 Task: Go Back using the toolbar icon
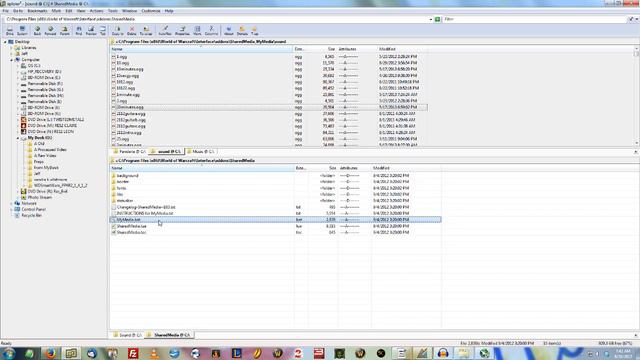pyautogui.click(x=37, y=30)
